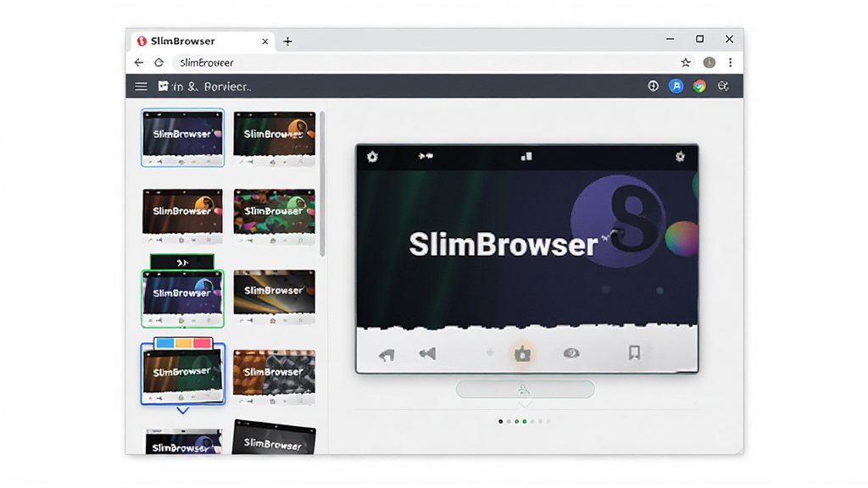Click the small diamond dot beside the thumbs-up
This screenshot has width=868, height=488.
pos(490,352)
